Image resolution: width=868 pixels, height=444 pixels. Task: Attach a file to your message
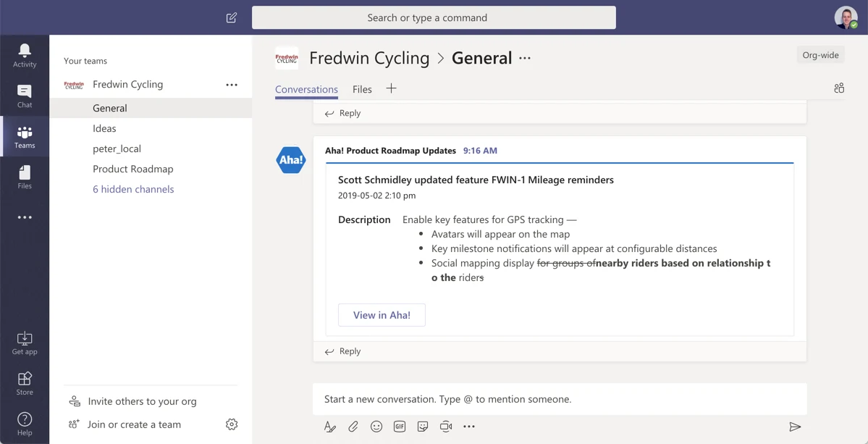[x=353, y=427]
